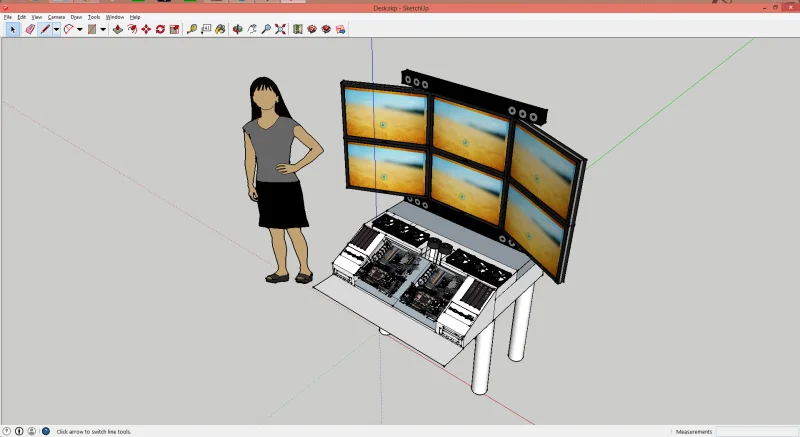Open the Draw menu

(77, 17)
